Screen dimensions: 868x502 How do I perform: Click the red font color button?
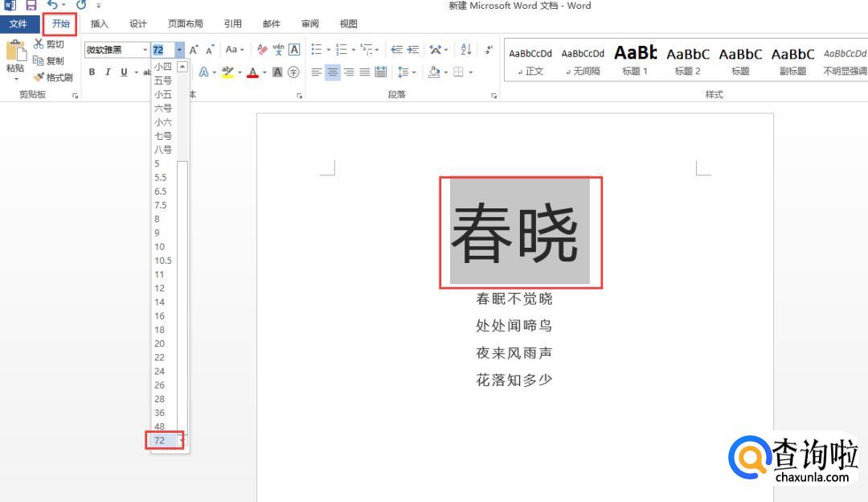253,72
